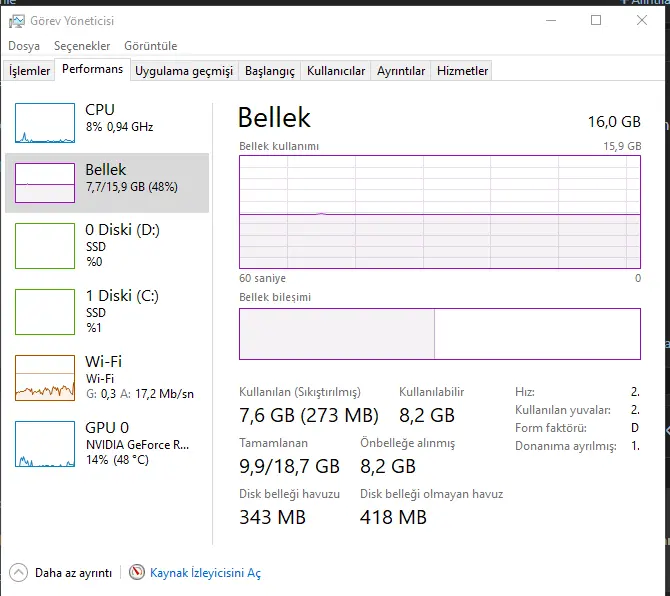Click the Bellek mini graph thumbnail
670x596 pixels.
45,183
